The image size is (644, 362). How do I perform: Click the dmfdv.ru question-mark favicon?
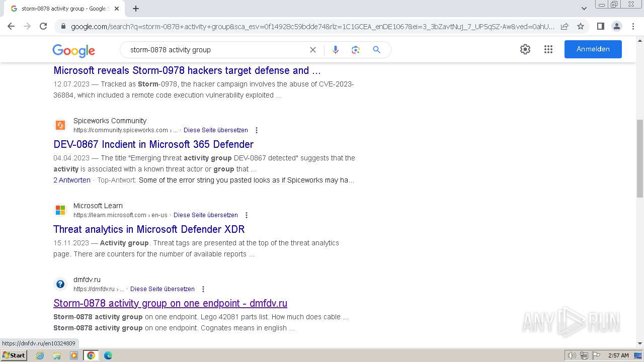(x=60, y=284)
